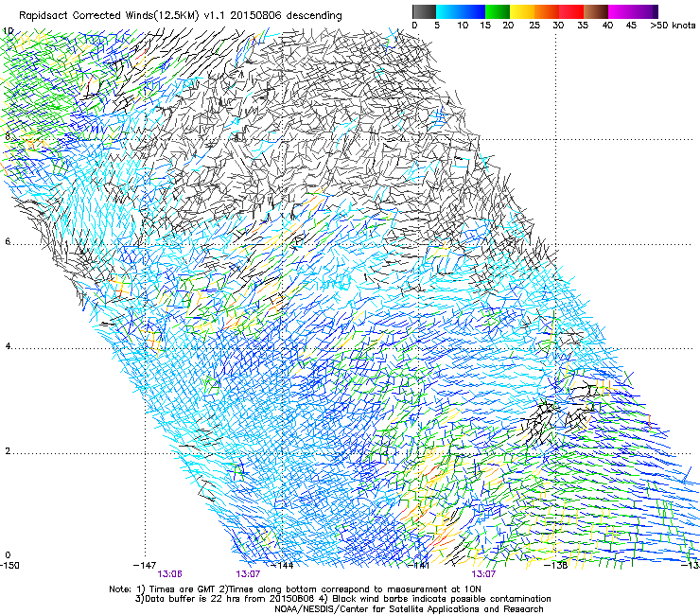Click the latitude axis label "4"
The width and height of the screenshot is (700, 615).
click(x=8, y=346)
